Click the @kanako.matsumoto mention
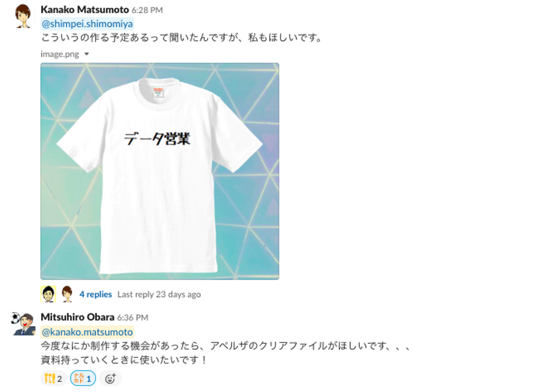 (x=87, y=332)
